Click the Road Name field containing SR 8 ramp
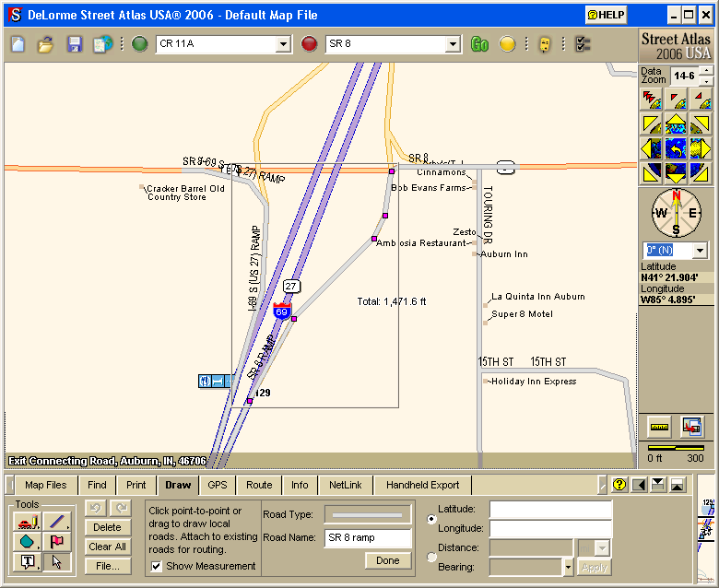This screenshot has width=719, height=588. pos(368,537)
